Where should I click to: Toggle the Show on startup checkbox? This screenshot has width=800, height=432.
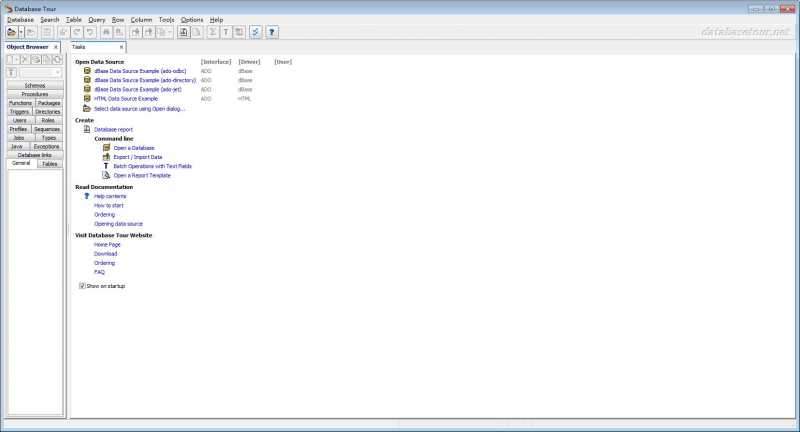click(82, 286)
